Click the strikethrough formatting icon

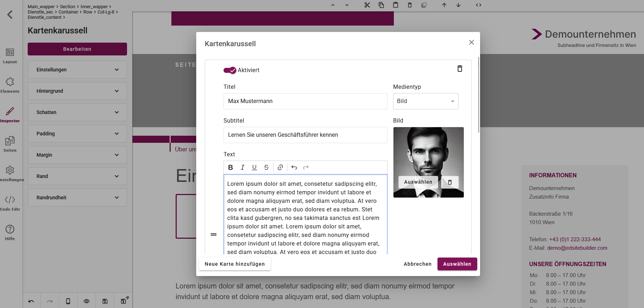(266, 167)
